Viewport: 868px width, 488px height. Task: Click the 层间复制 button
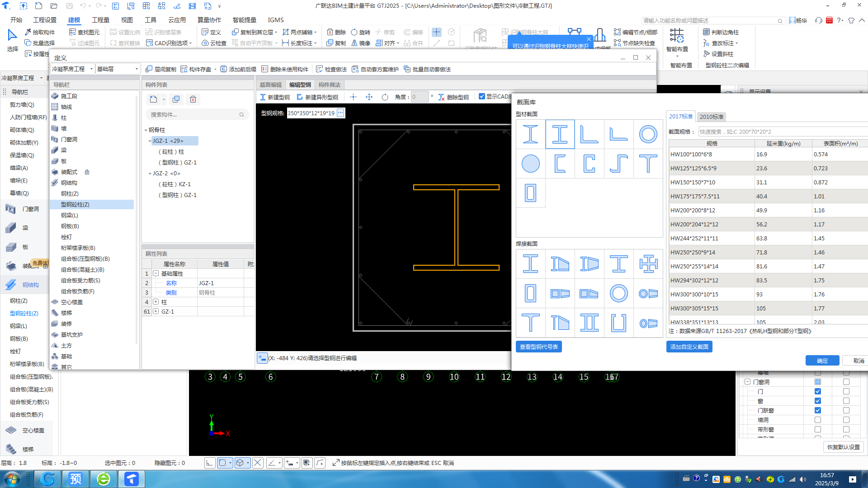(161, 69)
